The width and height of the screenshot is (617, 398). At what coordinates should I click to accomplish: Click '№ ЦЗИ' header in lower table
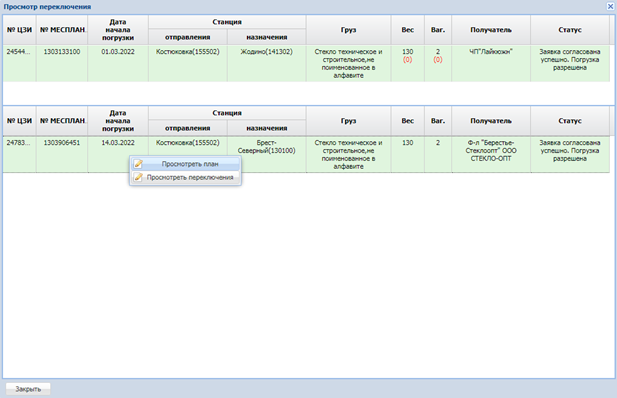point(19,121)
